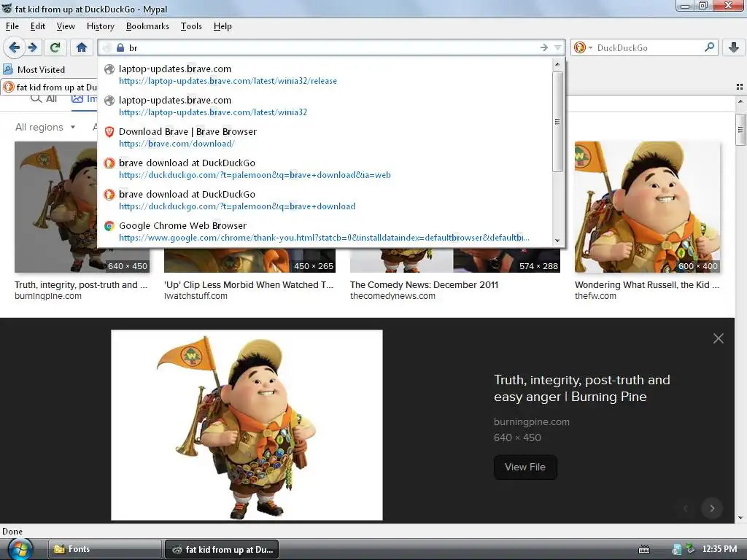The width and height of the screenshot is (747, 560).
Task: Switch to the Fonts taskbar window
Action: coord(105,549)
